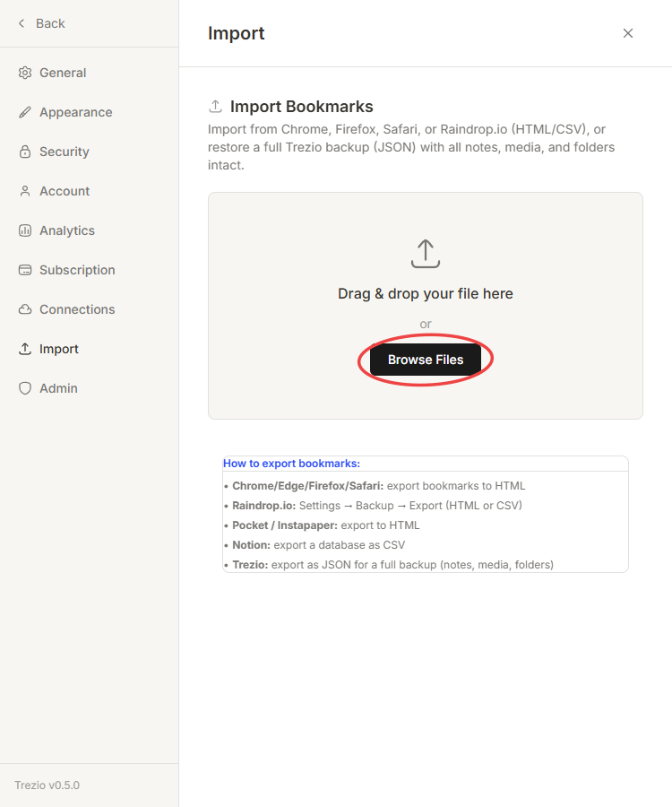This screenshot has width=672, height=807.
Task: Click the Pocket / Instapaper export line
Action: coord(322,525)
